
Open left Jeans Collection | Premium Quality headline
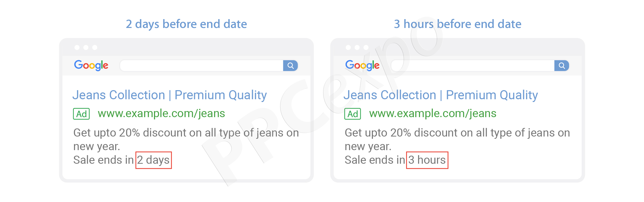(x=170, y=95)
